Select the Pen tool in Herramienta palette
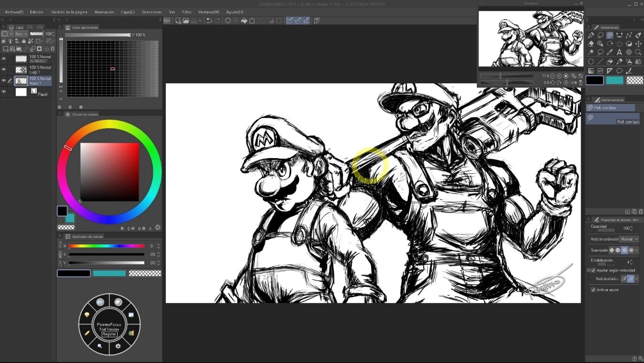The image size is (644, 363). [x=591, y=35]
